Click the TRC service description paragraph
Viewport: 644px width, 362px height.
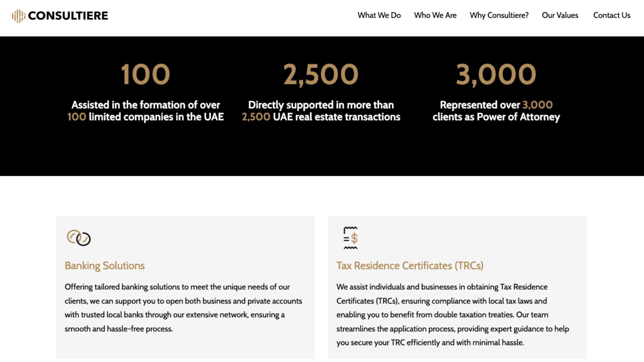pyautogui.click(x=452, y=314)
